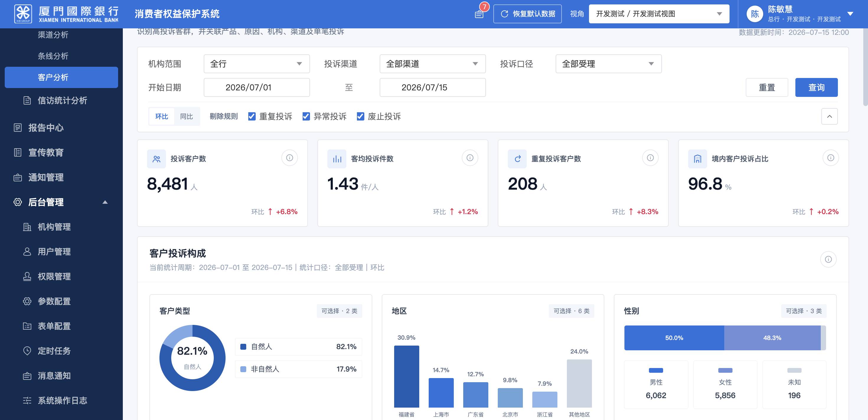Click the people icon beside 投诉客户数
868x420 pixels.
point(156,159)
